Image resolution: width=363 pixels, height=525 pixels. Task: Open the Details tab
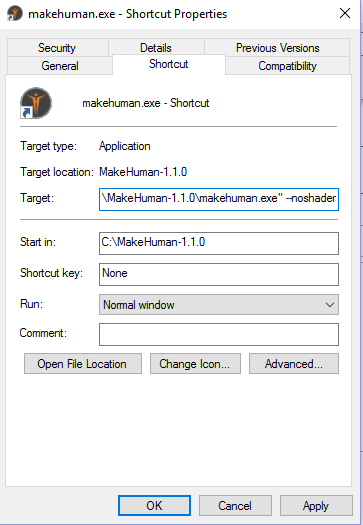point(156,48)
